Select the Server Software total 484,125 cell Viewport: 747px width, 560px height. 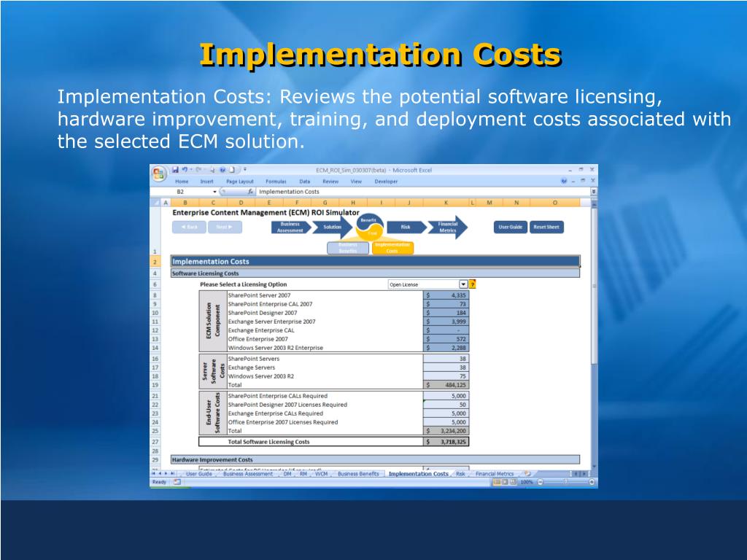pyautogui.click(x=446, y=385)
